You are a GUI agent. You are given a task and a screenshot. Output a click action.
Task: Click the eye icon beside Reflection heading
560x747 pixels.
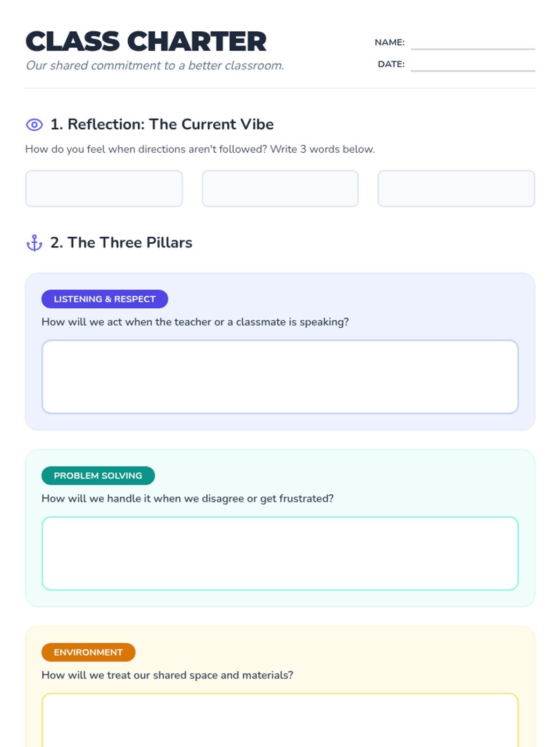click(34, 125)
